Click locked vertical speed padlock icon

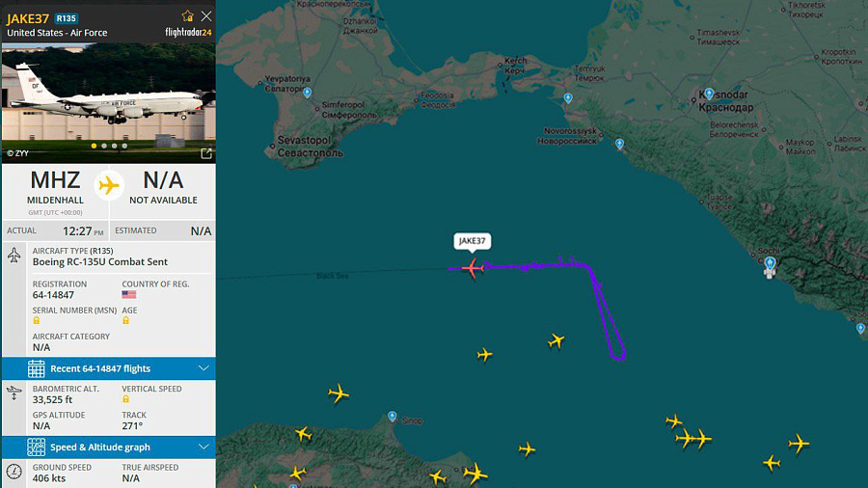(125, 399)
